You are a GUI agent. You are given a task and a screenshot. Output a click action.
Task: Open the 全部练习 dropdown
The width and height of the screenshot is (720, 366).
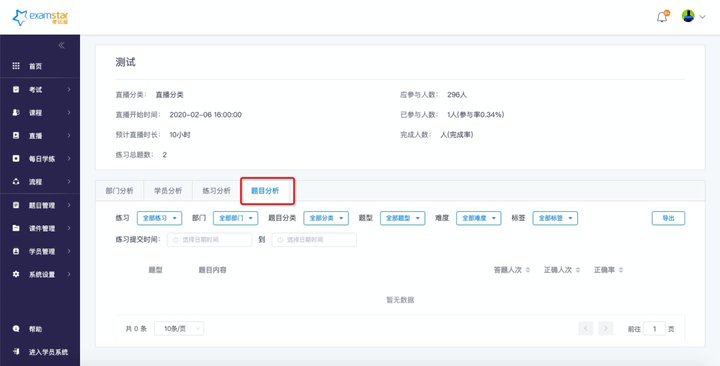[159, 218]
